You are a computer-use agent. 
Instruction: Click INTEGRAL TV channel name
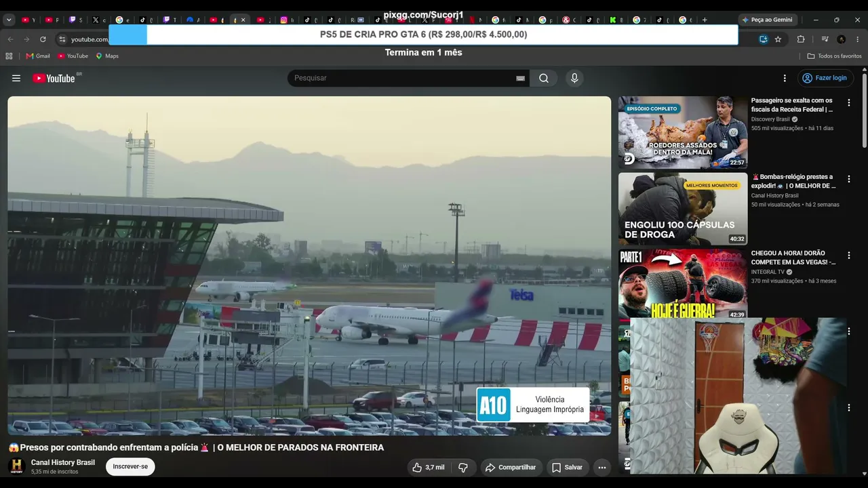[x=768, y=272]
